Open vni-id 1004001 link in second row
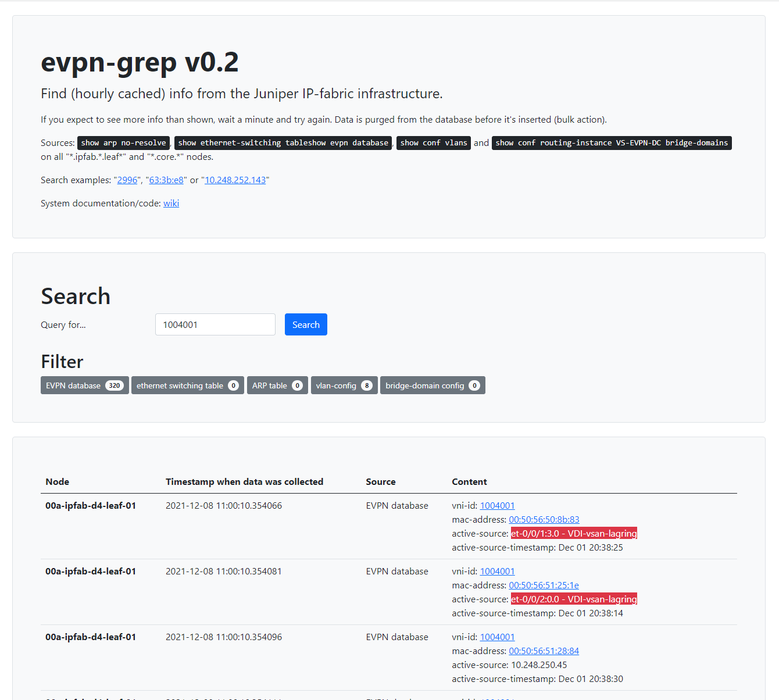Viewport: 779px width, 700px height. pyautogui.click(x=497, y=572)
